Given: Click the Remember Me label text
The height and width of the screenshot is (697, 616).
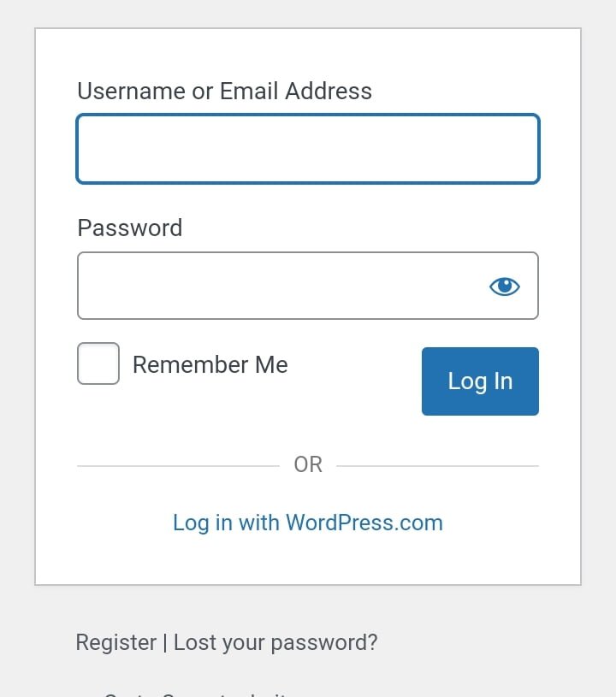Looking at the screenshot, I should 210,364.
